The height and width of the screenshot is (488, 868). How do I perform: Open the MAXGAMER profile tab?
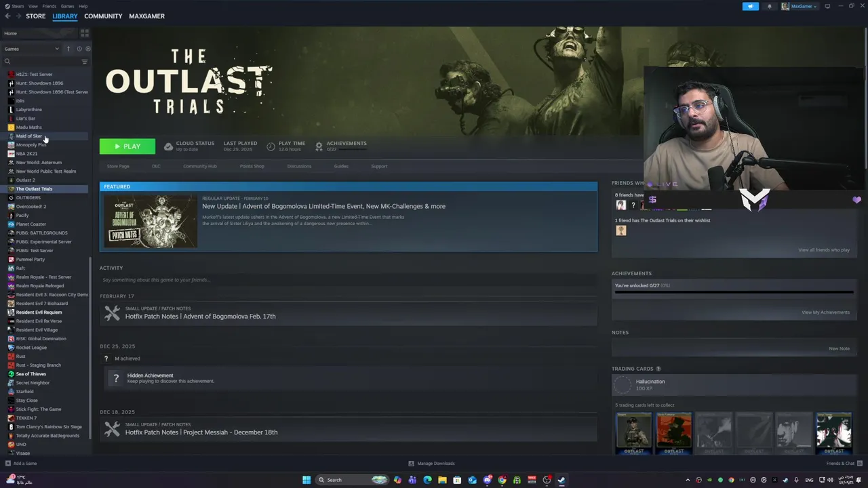[x=146, y=16]
